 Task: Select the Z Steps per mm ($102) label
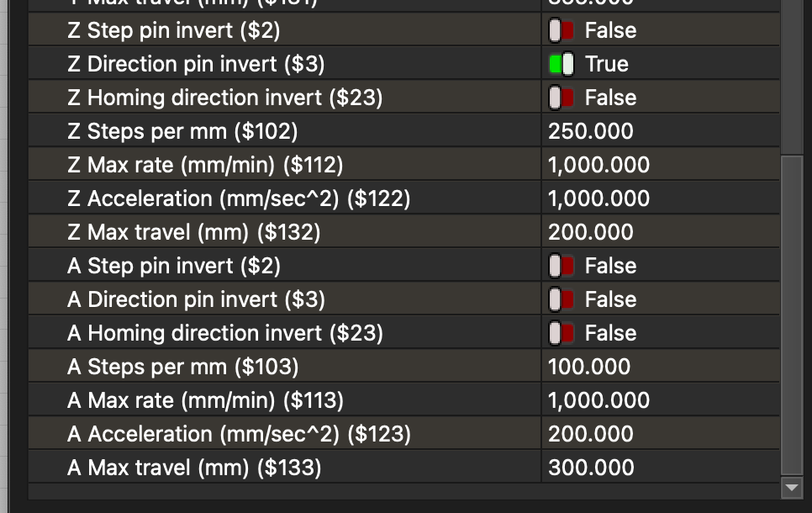(x=182, y=132)
